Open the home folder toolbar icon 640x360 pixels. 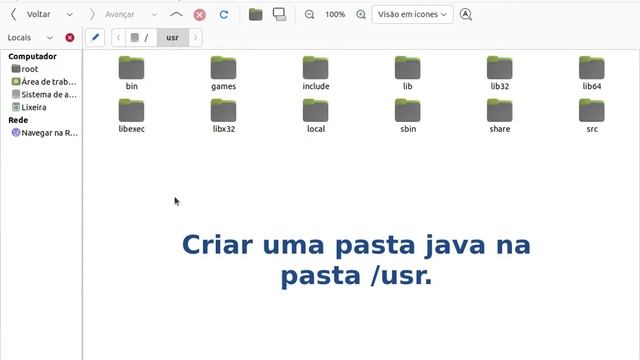(256, 14)
